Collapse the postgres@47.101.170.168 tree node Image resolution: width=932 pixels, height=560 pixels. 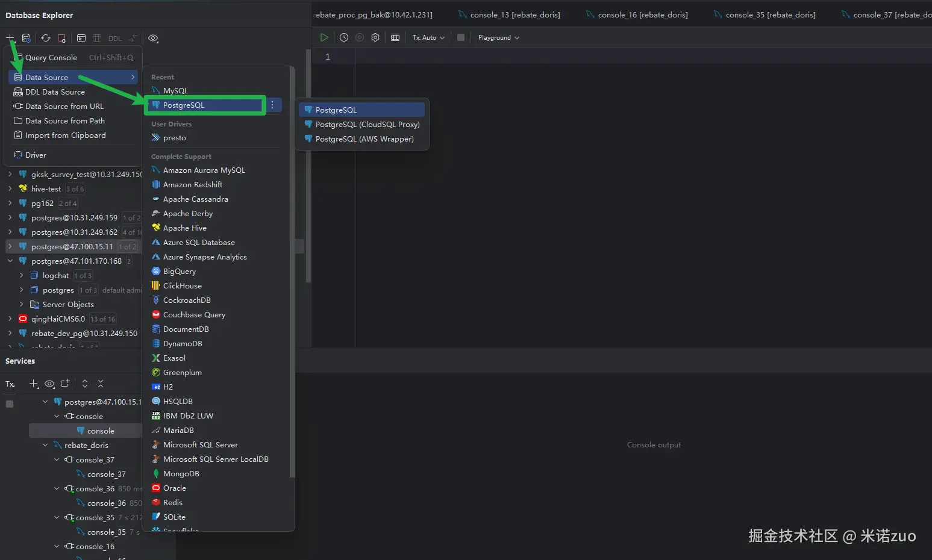click(10, 261)
